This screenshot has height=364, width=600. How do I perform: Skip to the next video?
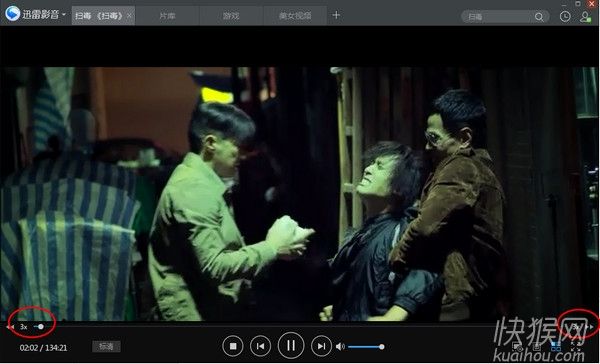[x=321, y=346]
